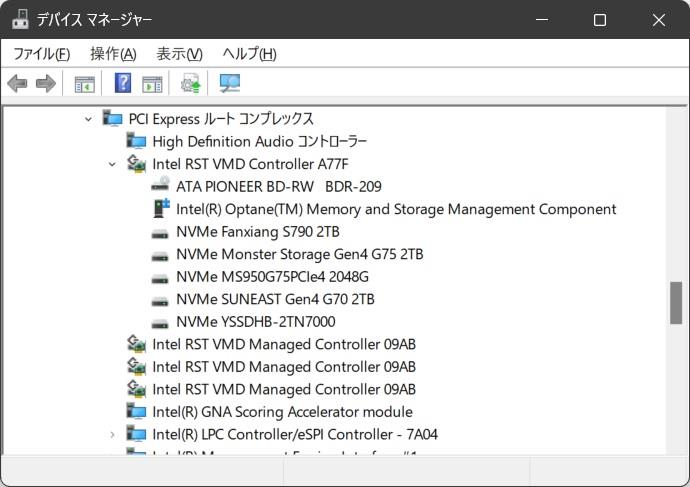Click the Update driver toolbar icon
Screen dimensions: 690x487
[191, 83]
